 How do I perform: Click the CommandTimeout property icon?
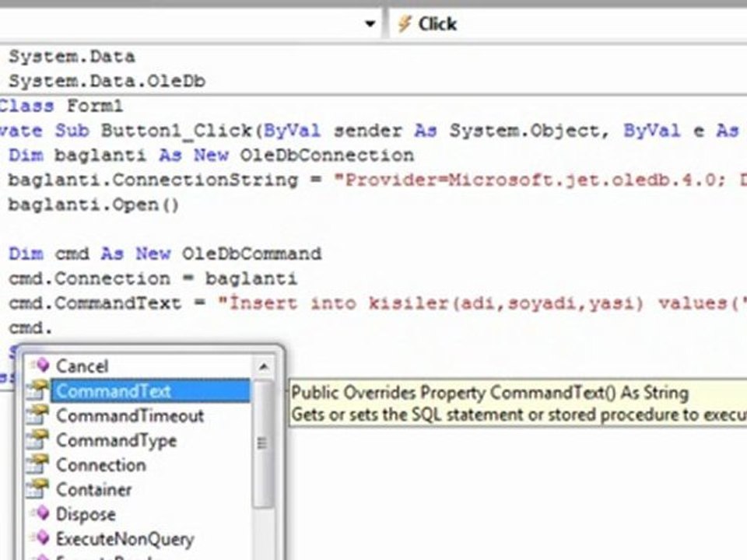(37, 415)
